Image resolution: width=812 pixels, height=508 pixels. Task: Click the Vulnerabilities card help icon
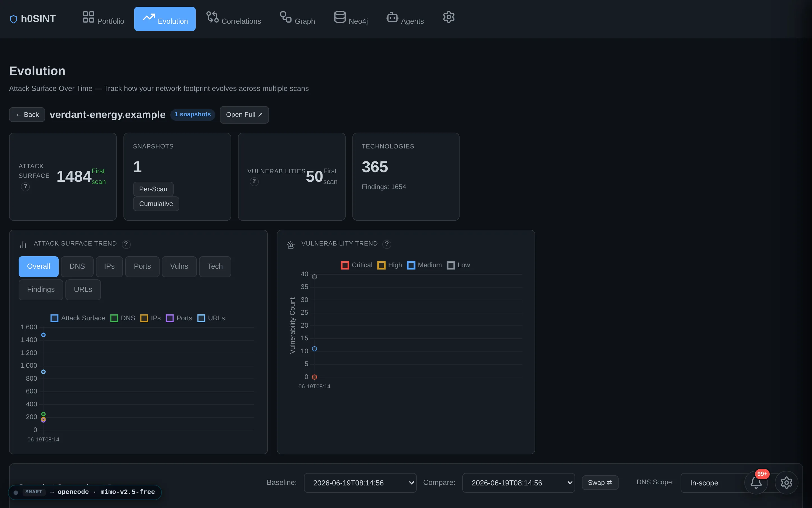pyautogui.click(x=254, y=181)
